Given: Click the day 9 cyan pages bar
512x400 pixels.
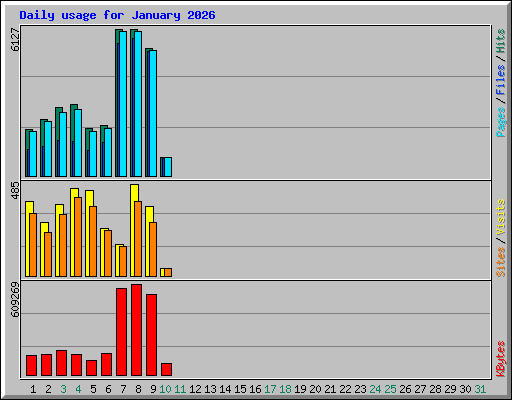Looking at the screenshot, I should point(153,113).
